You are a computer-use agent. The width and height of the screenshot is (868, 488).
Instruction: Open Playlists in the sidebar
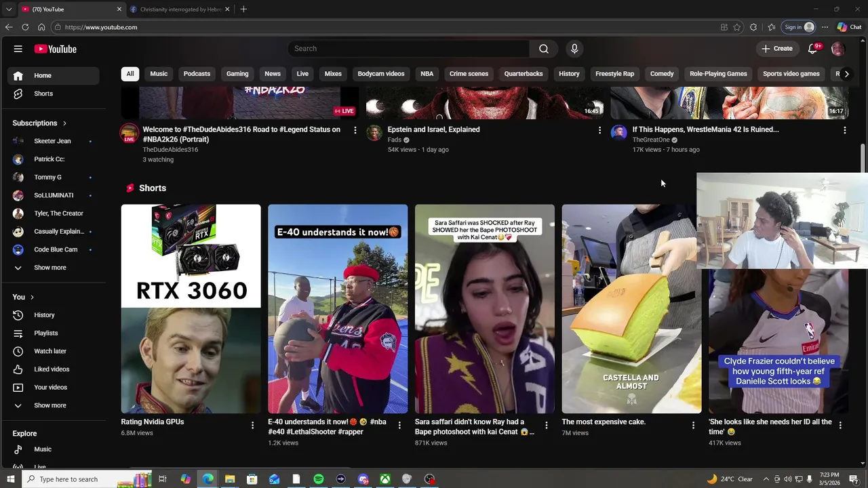tap(55, 333)
